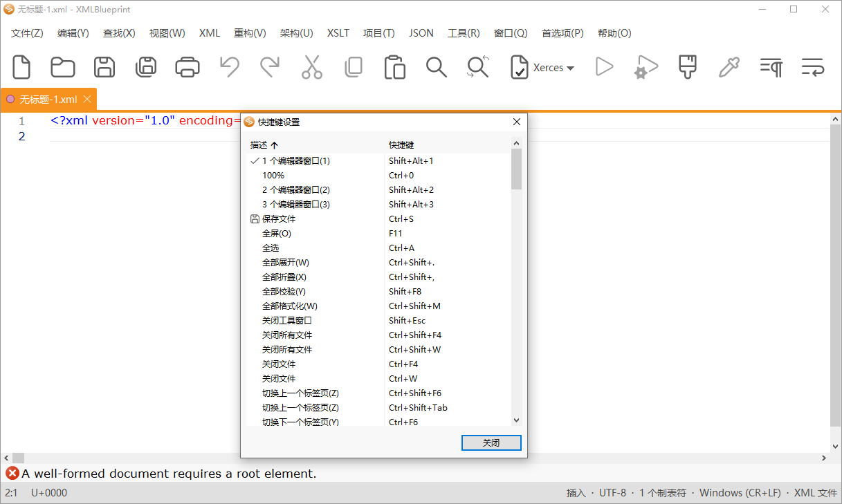
Task: Open the XSLT menu
Action: 338,33
